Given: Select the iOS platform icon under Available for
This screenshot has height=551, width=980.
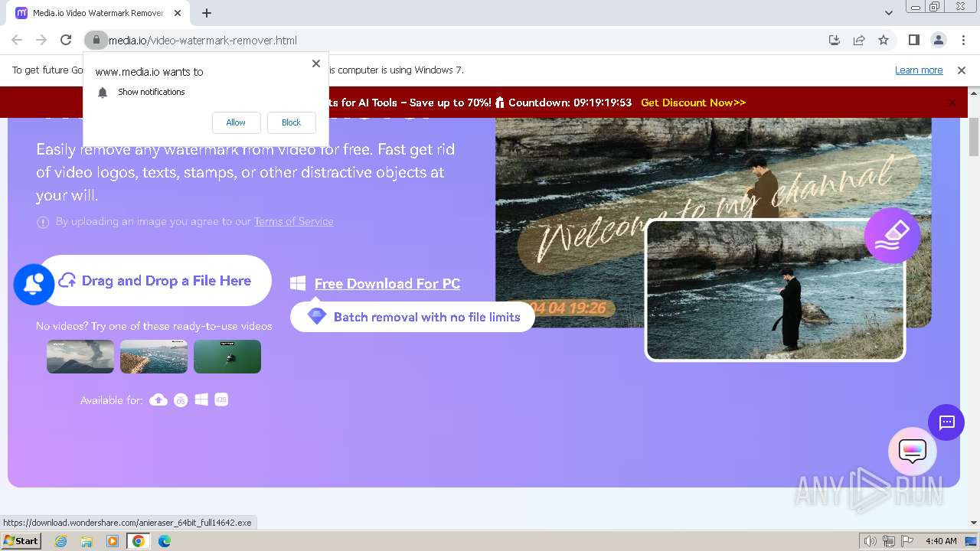Looking at the screenshot, I should click(x=221, y=399).
